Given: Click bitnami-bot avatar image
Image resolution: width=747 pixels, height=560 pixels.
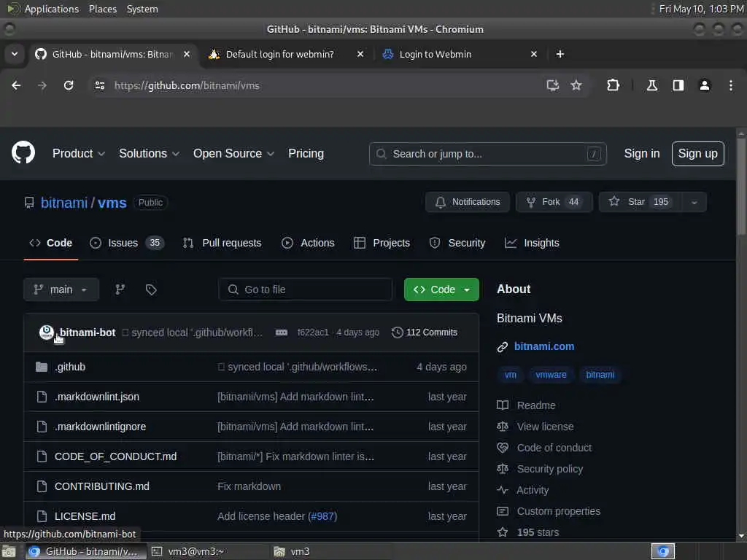Looking at the screenshot, I should (x=46, y=332).
